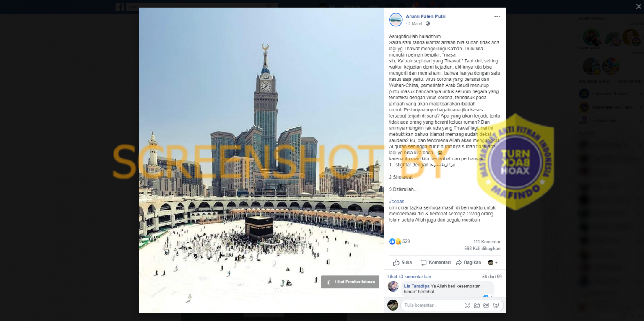This screenshot has height=321, width=644.
Task: Open the GIF picker icon
Action: (x=486, y=305)
